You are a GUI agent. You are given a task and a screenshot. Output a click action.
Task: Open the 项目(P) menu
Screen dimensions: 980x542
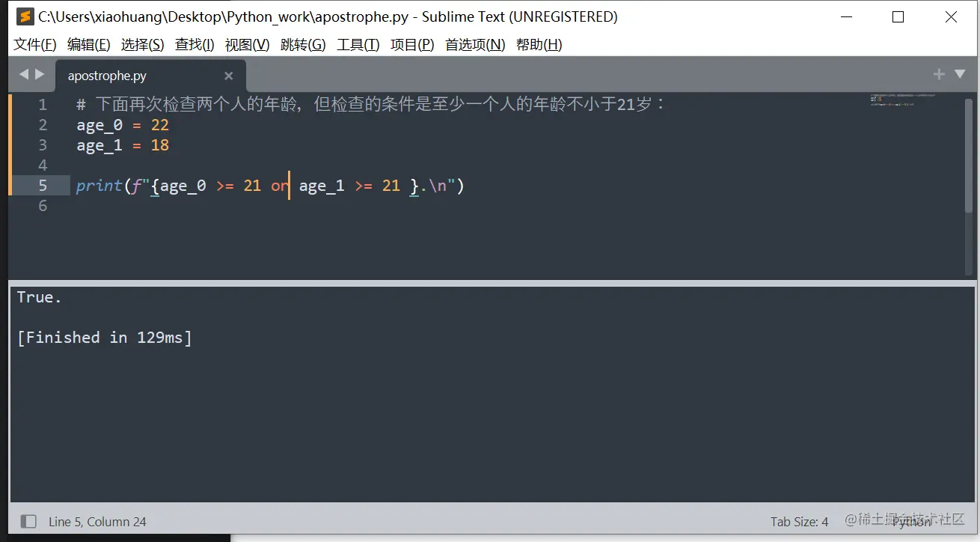412,45
